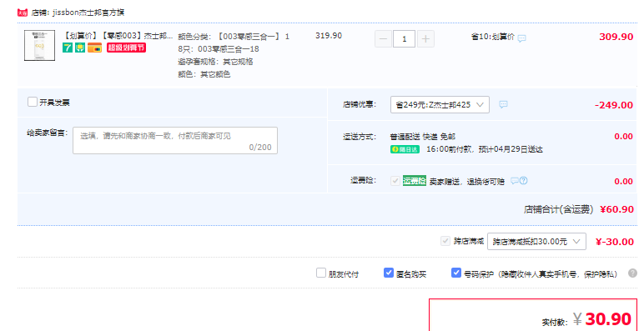Click the green 运费险 label tag

(x=415, y=181)
